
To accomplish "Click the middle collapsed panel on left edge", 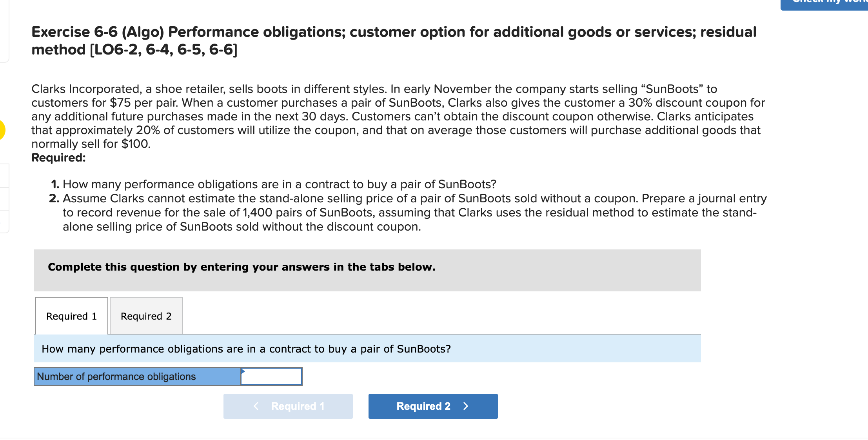I will pos(4,198).
